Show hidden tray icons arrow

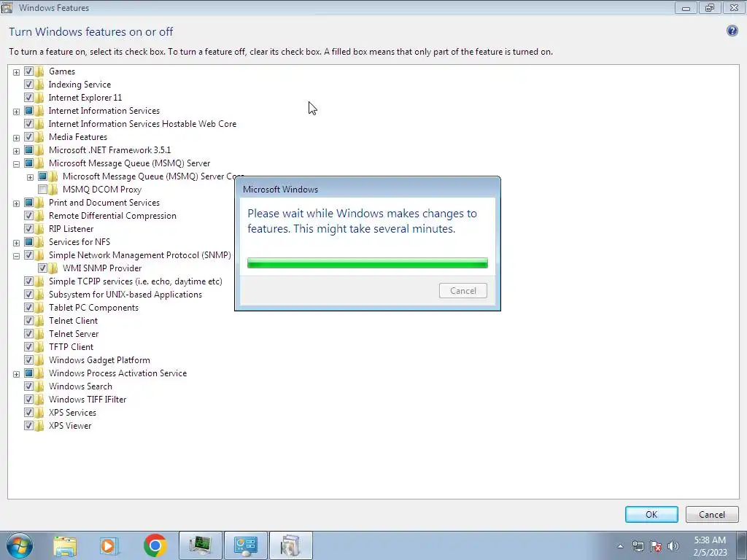pos(620,546)
